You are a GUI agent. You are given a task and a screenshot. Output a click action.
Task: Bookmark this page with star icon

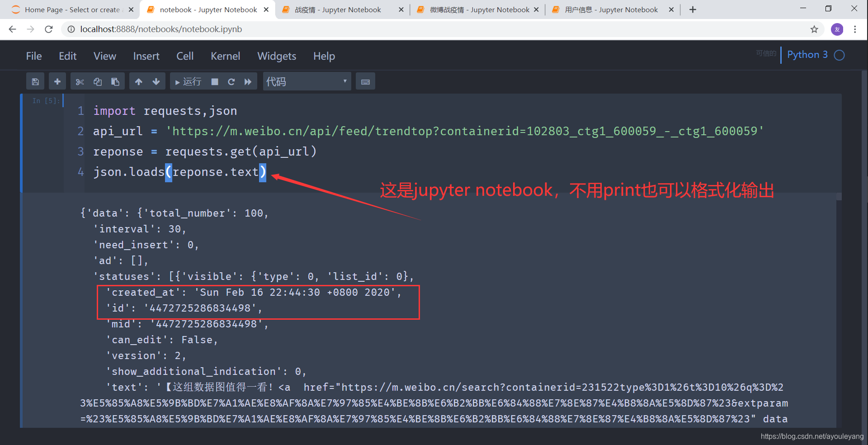coord(814,29)
